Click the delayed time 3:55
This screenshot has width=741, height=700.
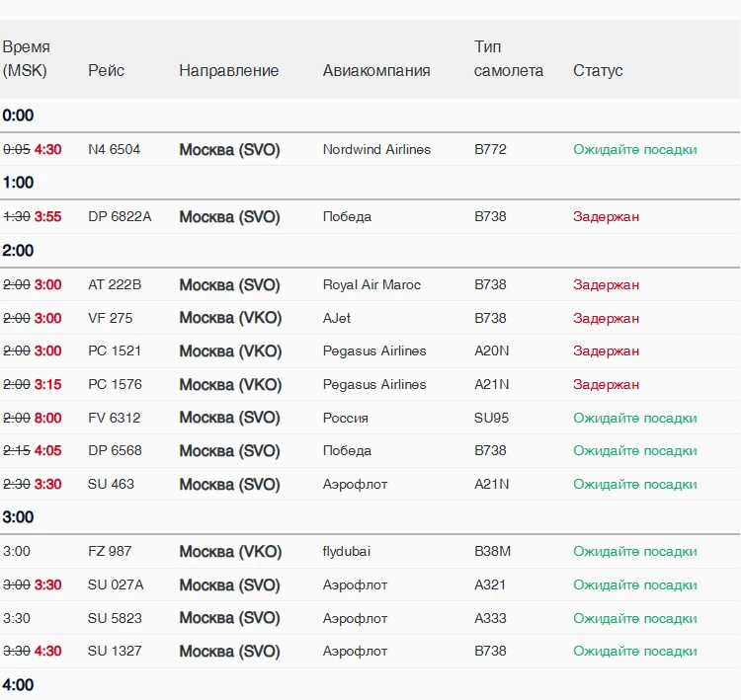47,217
